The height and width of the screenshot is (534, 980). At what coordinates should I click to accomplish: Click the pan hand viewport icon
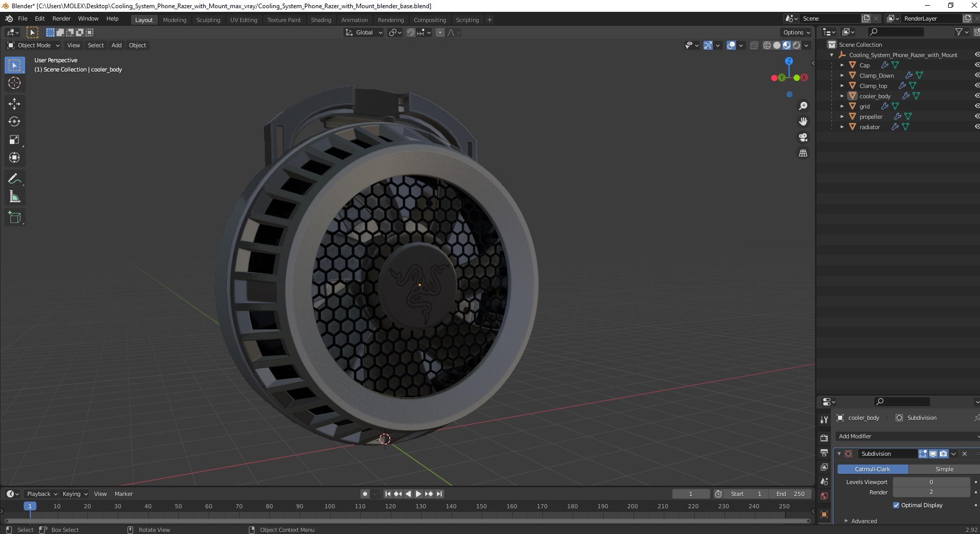tap(803, 122)
